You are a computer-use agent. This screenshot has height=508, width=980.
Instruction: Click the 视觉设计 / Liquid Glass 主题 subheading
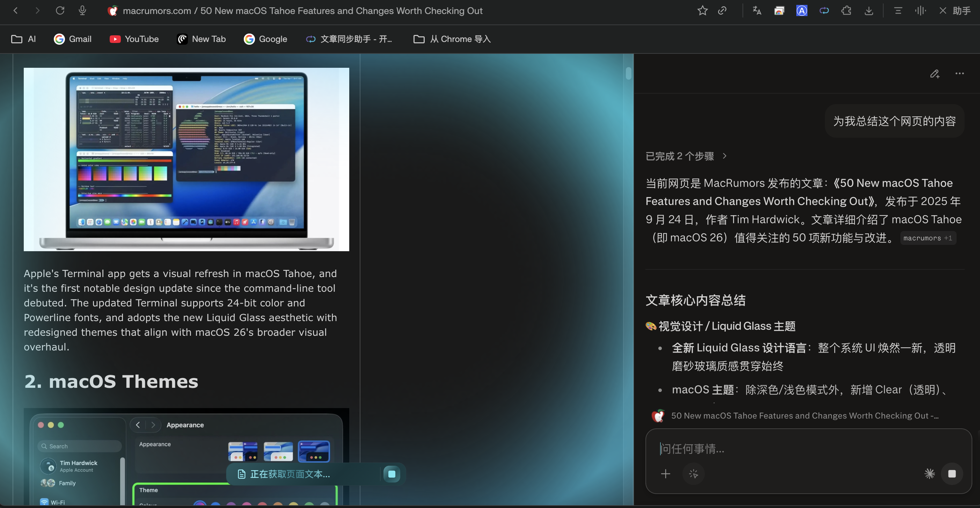(x=720, y=326)
